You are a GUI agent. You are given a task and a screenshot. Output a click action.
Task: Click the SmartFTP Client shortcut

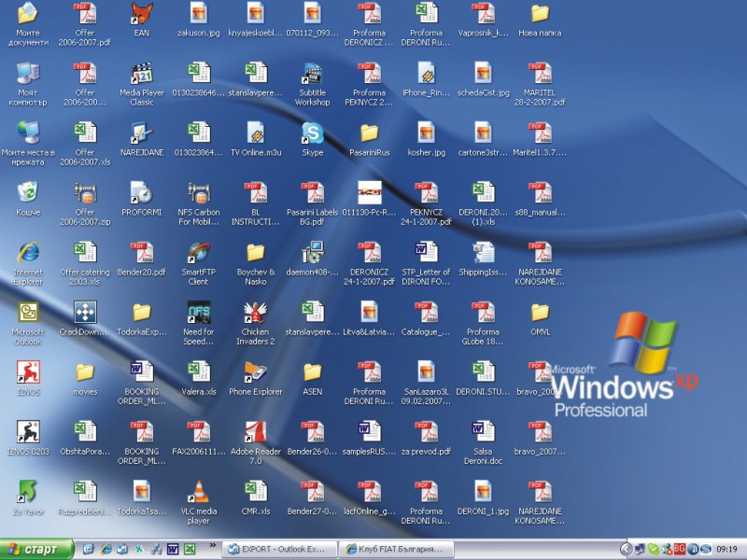pyautogui.click(x=198, y=253)
